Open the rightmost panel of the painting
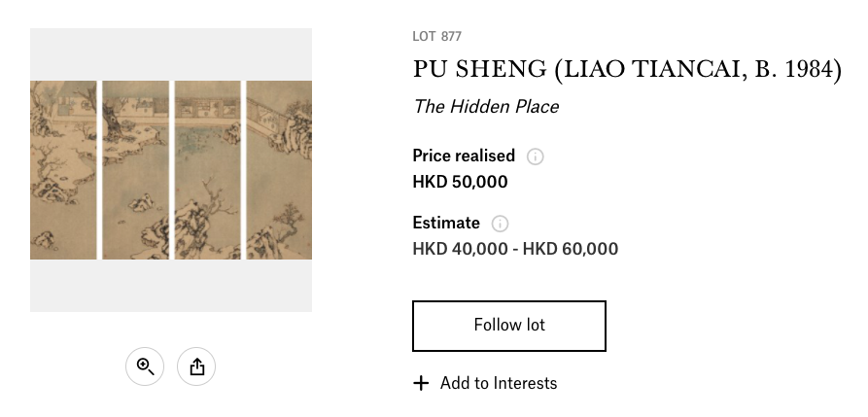The height and width of the screenshot is (417, 868). [x=279, y=170]
